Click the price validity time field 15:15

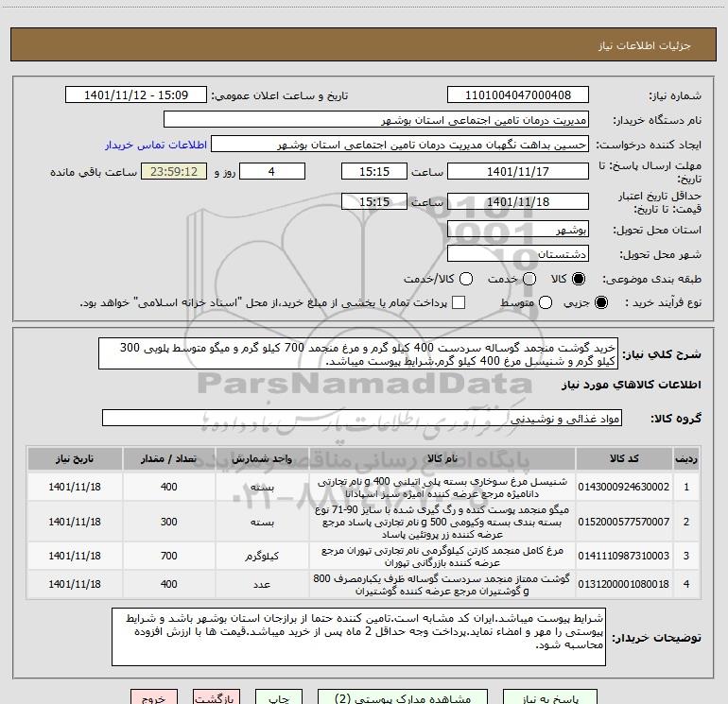(x=374, y=201)
